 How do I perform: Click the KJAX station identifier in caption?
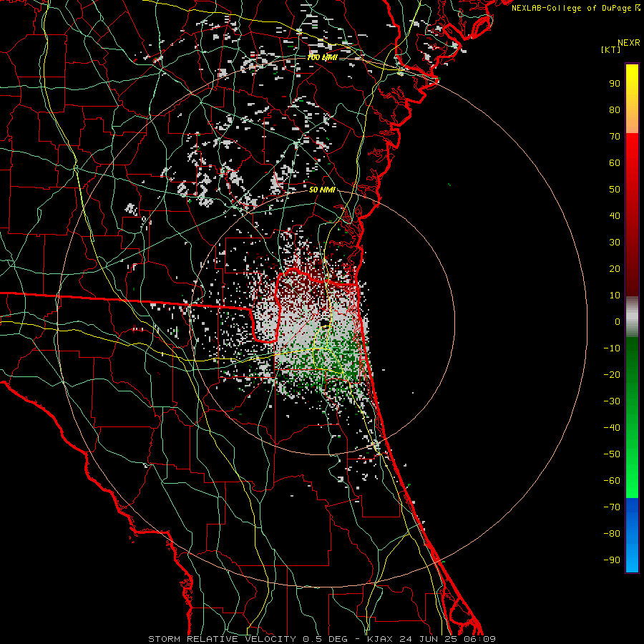point(381,639)
